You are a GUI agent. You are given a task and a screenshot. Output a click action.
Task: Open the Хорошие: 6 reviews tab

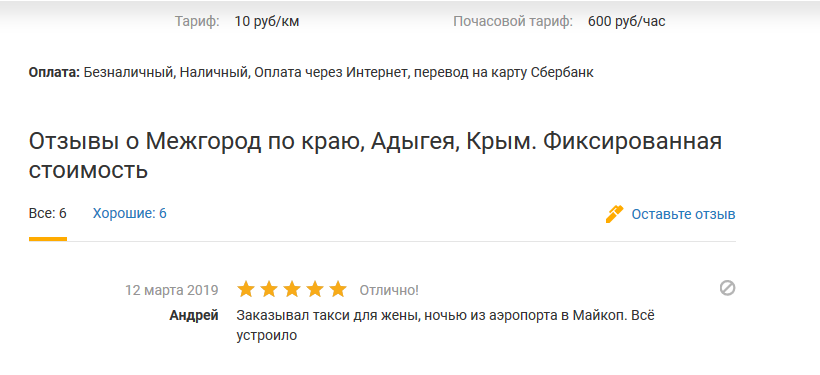tap(130, 213)
